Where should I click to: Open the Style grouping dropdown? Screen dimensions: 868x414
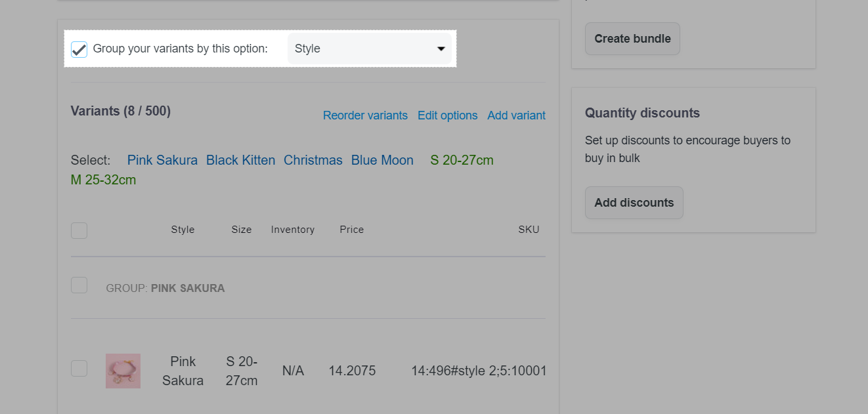pyautogui.click(x=369, y=49)
